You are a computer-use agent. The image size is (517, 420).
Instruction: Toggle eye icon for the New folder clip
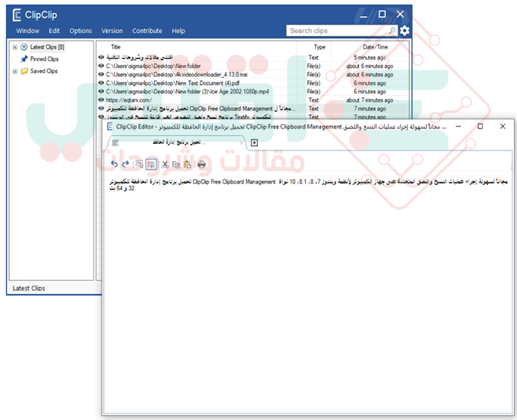pos(101,66)
